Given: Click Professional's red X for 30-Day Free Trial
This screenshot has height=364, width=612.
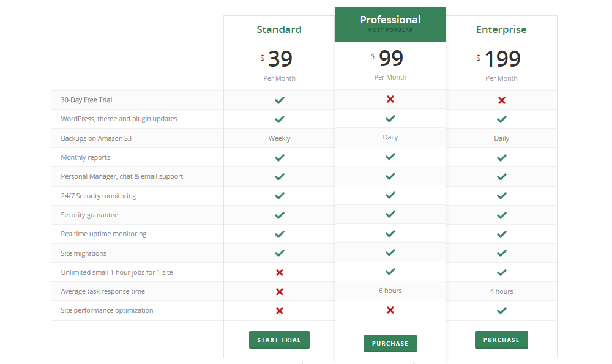Looking at the screenshot, I should coord(390,99).
